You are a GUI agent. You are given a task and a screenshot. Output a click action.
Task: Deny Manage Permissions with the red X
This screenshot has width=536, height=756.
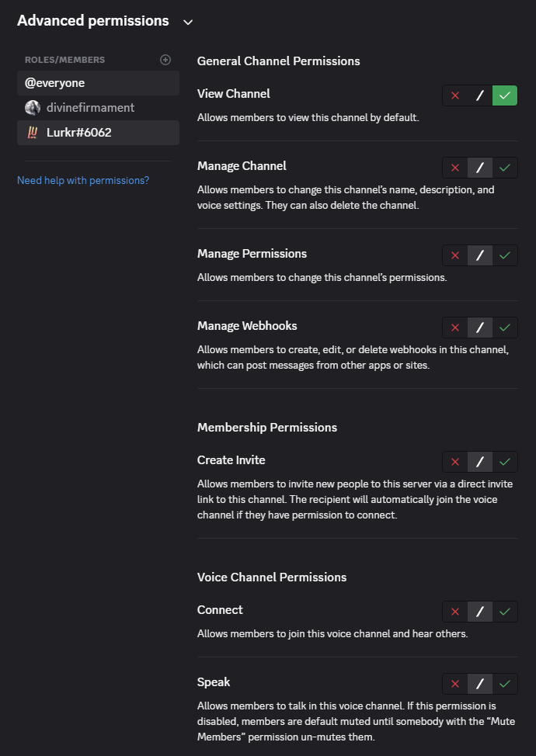pos(455,255)
